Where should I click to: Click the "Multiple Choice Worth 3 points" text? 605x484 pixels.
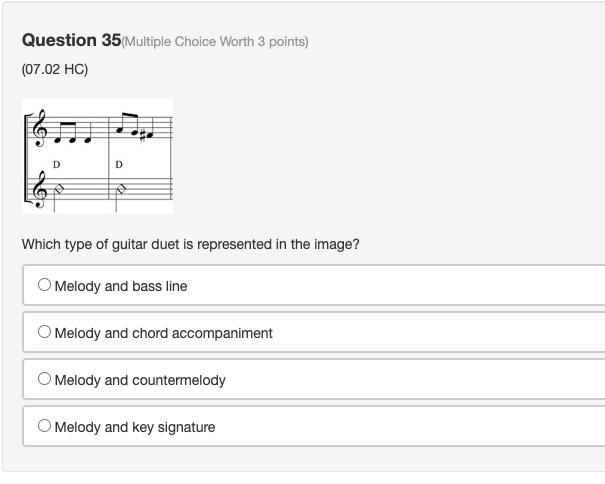215,42
